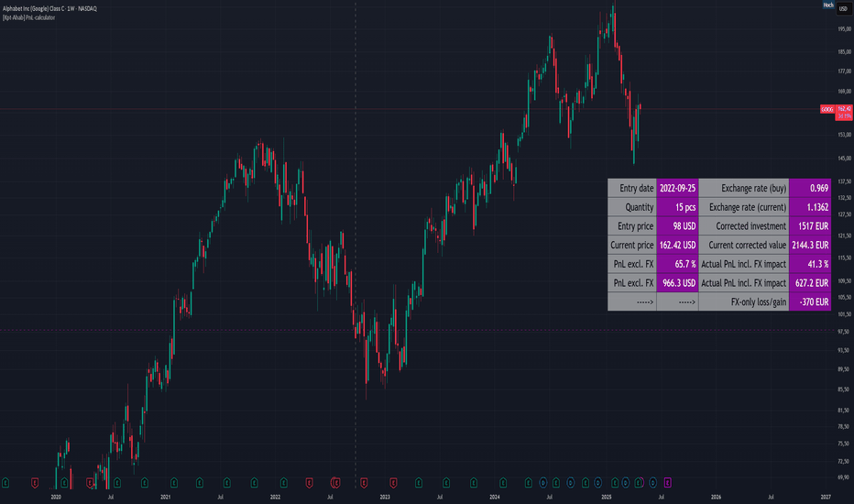This screenshot has width=854, height=504.
Task: Select the Actual PnL incl. FX impact 41.3 % cell
Action: tap(810, 264)
